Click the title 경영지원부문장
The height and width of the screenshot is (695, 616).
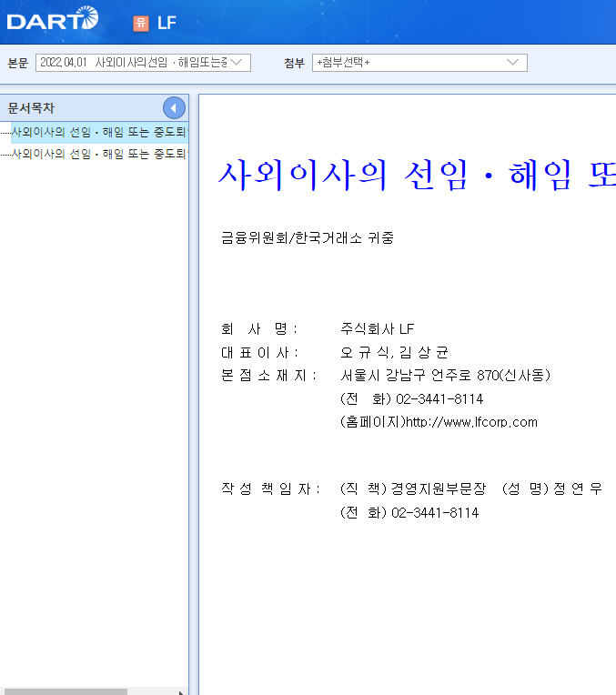pos(439,489)
